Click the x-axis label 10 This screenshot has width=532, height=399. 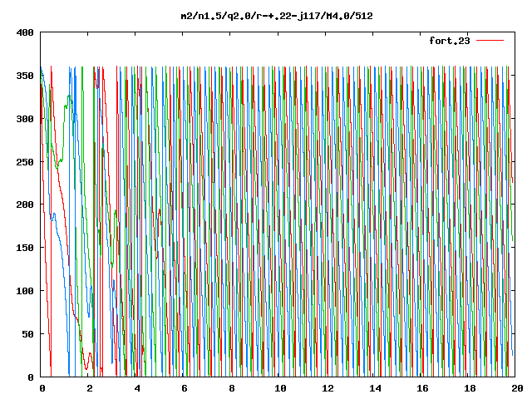280,388
